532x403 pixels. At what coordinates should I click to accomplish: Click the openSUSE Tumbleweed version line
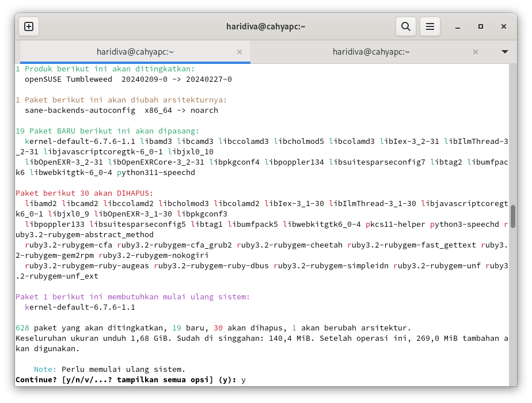[128, 79]
